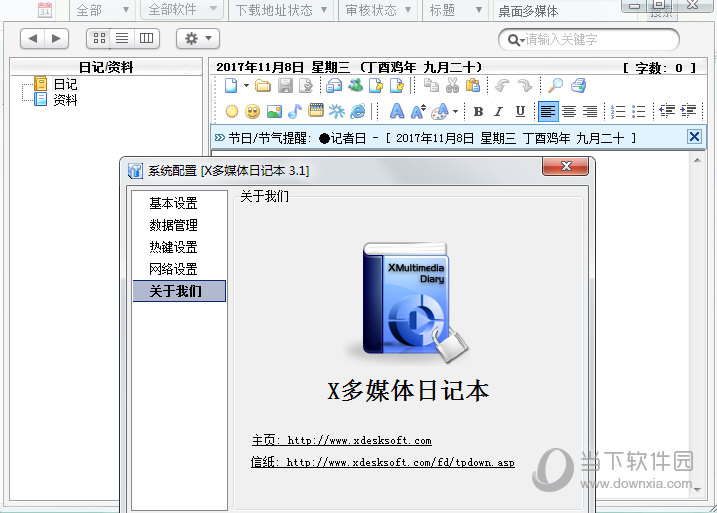This screenshot has height=513, width=717.
Task: Paste from clipboard icon
Action: point(473,86)
